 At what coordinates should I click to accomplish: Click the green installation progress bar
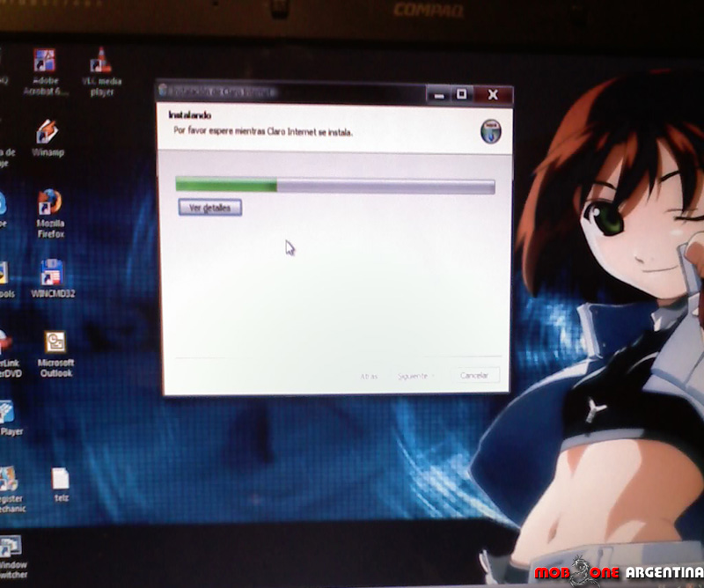point(334,185)
